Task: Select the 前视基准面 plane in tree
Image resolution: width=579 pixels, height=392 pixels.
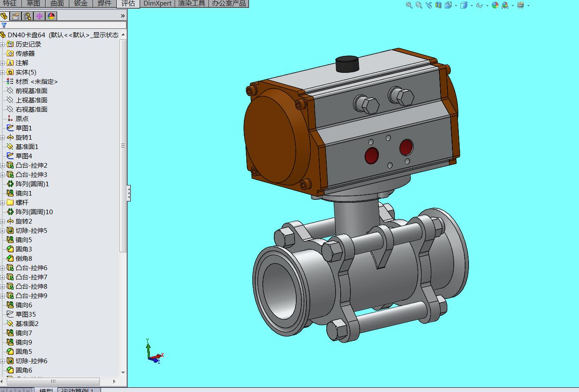Action: coord(31,91)
